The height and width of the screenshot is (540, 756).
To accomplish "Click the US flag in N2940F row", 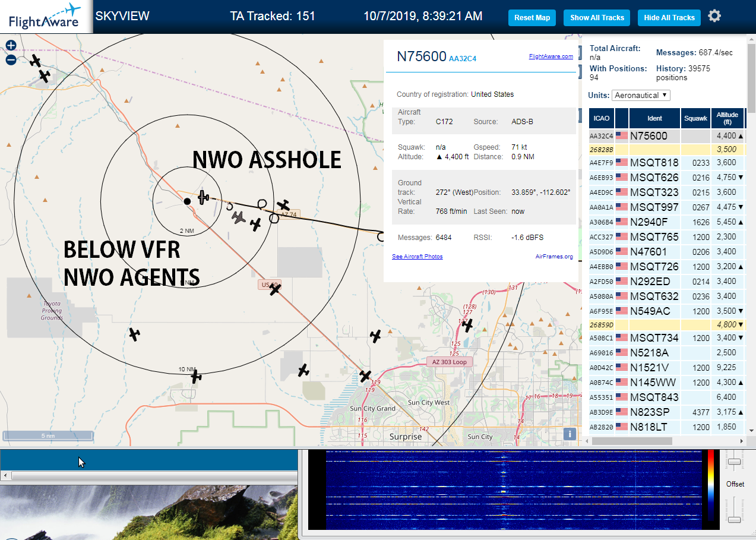I will [x=622, y=222].
